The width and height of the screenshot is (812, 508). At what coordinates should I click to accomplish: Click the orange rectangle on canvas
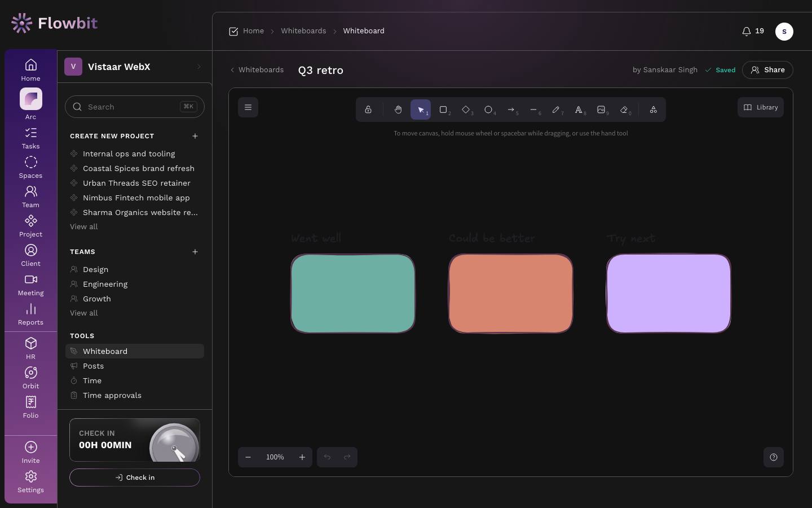tap(511, 294)
